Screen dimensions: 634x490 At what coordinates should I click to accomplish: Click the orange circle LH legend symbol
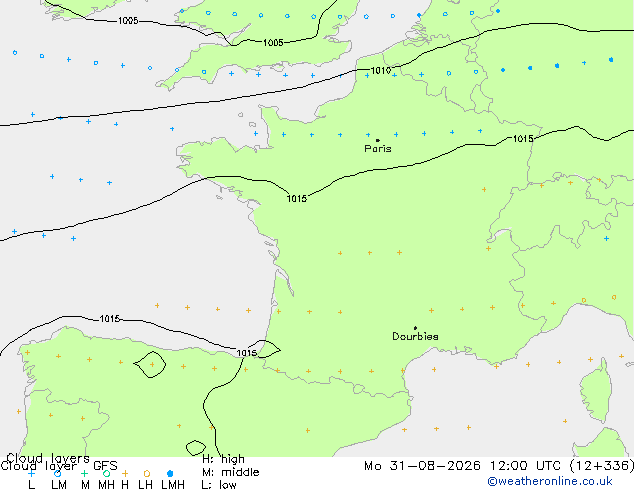tap(147, 473)
